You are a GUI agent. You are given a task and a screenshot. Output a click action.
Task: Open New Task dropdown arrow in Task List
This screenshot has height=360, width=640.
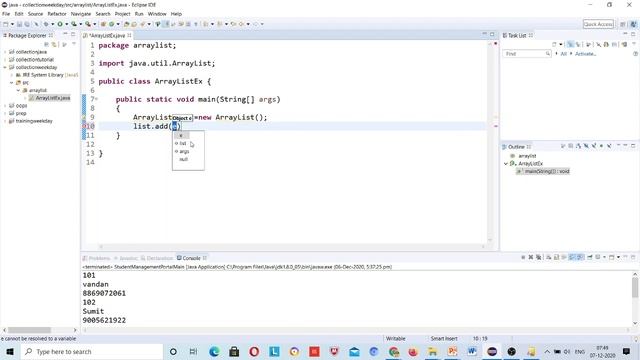coord(561,44)
